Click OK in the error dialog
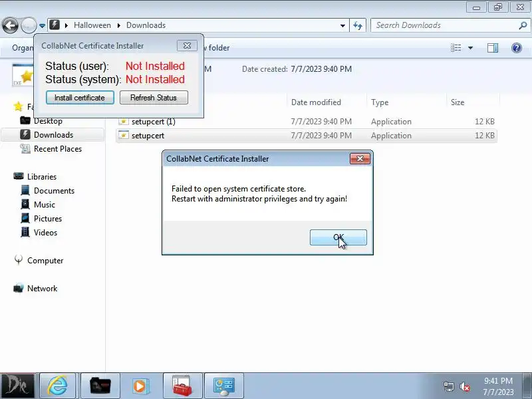Image resolution: width=532 pixels, height=399 pixels. [338, 237]
